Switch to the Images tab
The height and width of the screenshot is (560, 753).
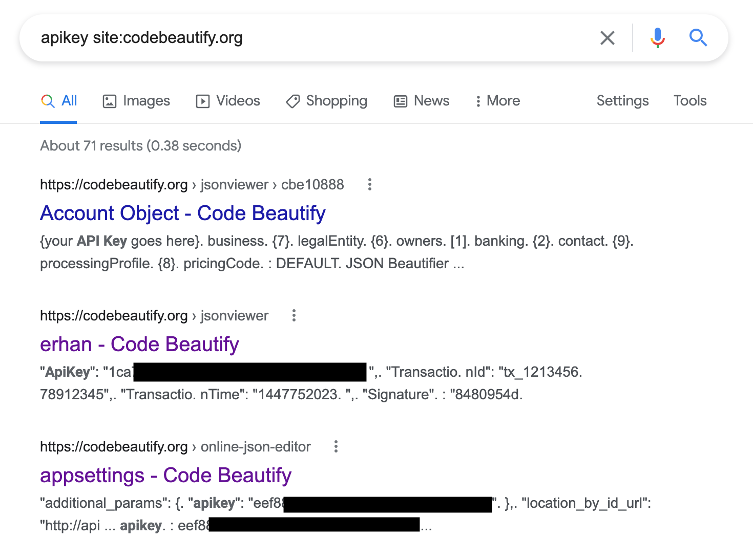(136, 101)
